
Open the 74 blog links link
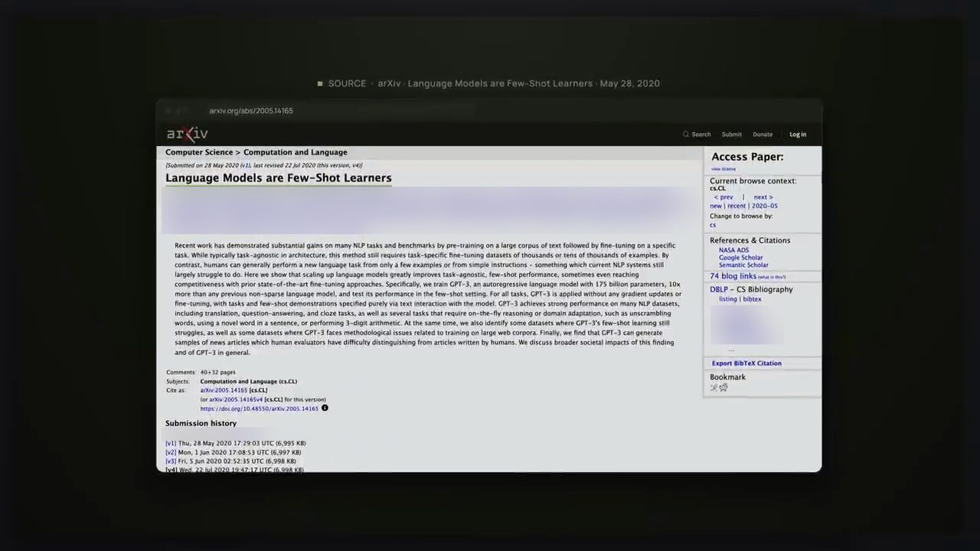[733, 276]
